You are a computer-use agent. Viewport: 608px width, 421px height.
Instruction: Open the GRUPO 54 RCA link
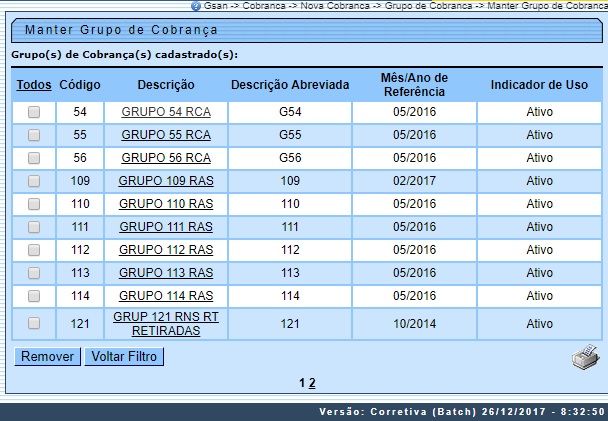pos(166,113)
